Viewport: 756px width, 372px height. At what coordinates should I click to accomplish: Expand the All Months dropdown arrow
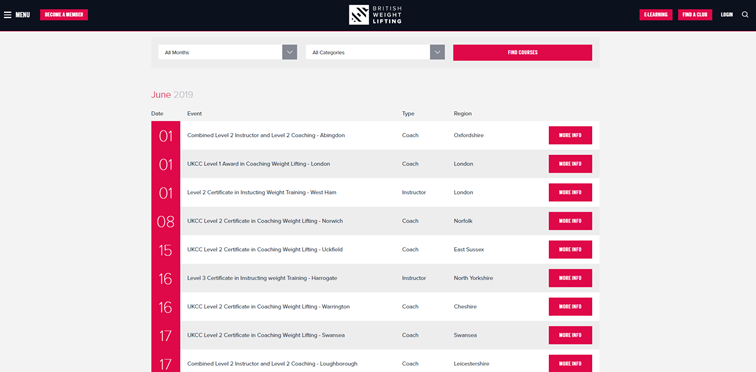click(x=289, y=52)
